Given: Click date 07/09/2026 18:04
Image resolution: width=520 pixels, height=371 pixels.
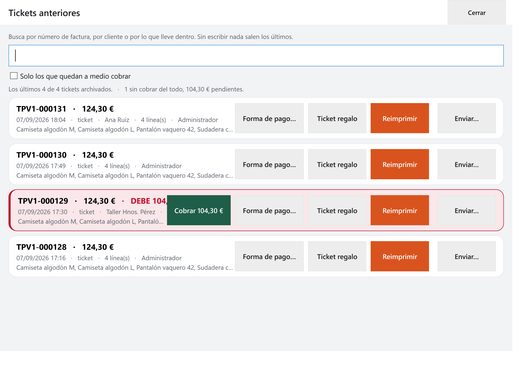Looking at the screenshot, I should coord(41,120).
